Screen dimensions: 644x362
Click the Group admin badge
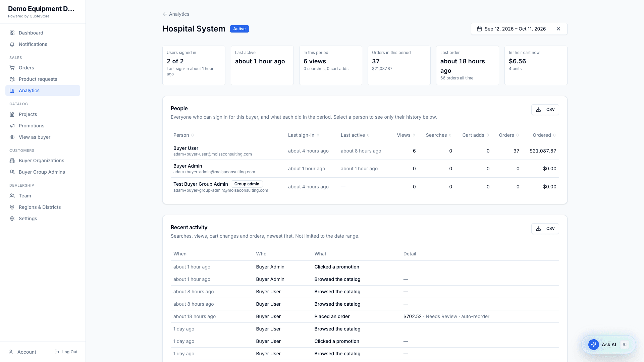[247, 184]
